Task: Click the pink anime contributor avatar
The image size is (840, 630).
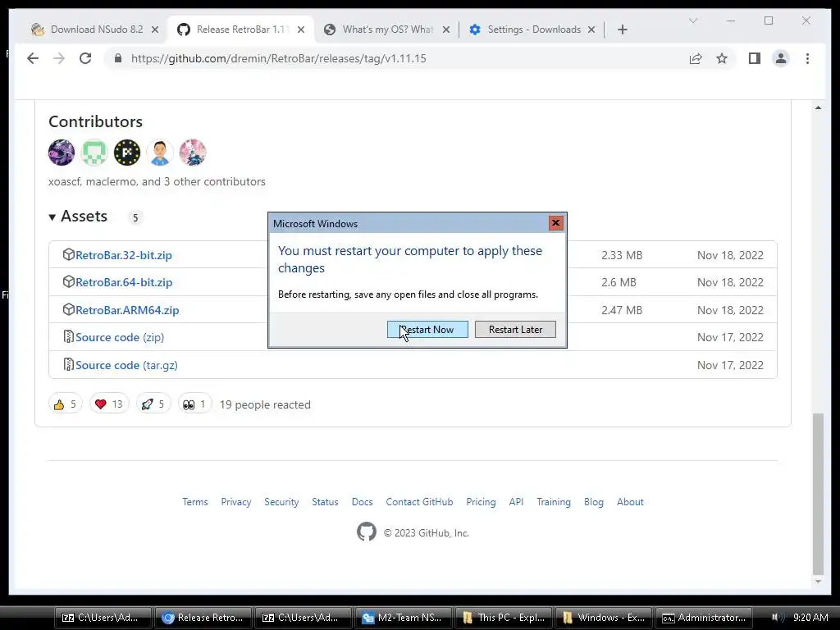Action: pyautogui.click(x=192, y=152)
